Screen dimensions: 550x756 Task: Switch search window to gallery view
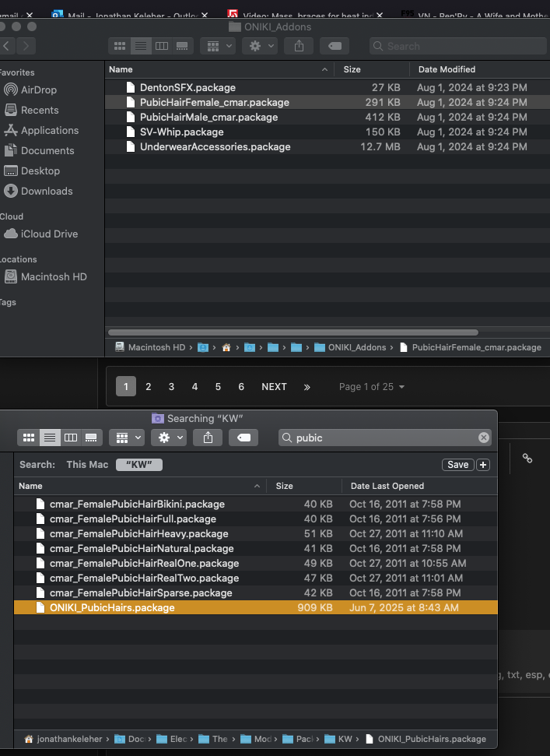click(x=91, y=438)
